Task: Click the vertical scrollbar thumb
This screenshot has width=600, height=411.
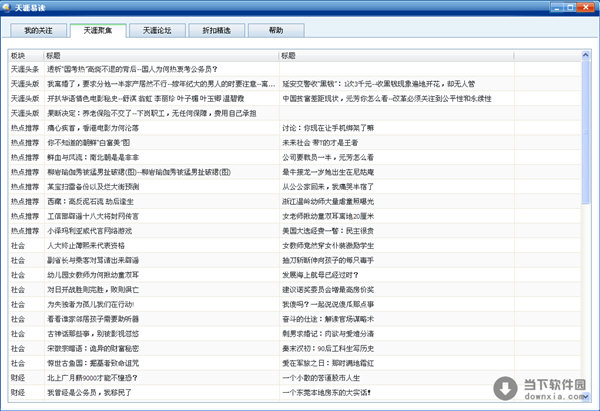Action: (x=585, y=132)
